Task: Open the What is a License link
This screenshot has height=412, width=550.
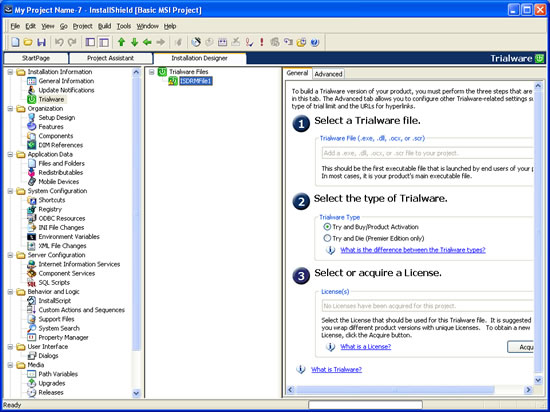Action: click(365, 347)
